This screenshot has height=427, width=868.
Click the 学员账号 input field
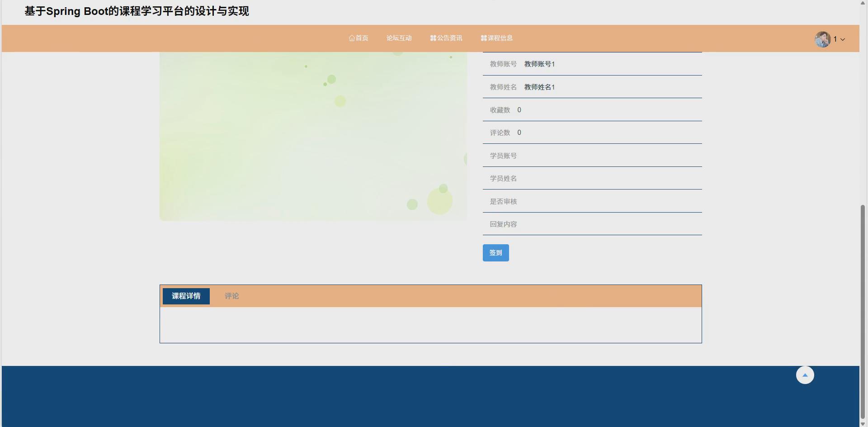click(588, 155)
